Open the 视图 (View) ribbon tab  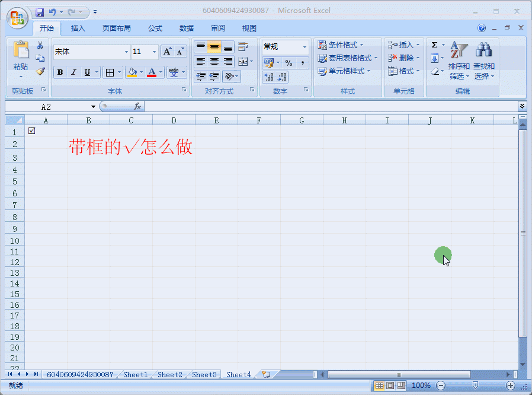click(248, 28)
